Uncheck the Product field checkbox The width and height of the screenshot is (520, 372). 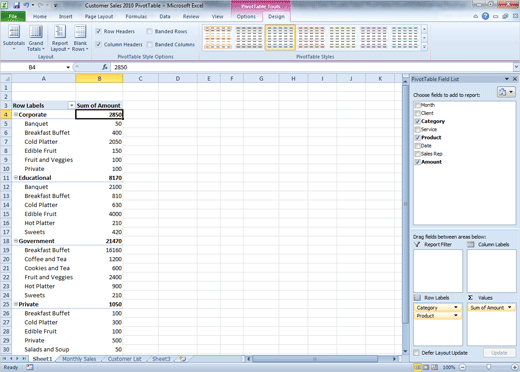pyautogui.click(x=417, y=137)
